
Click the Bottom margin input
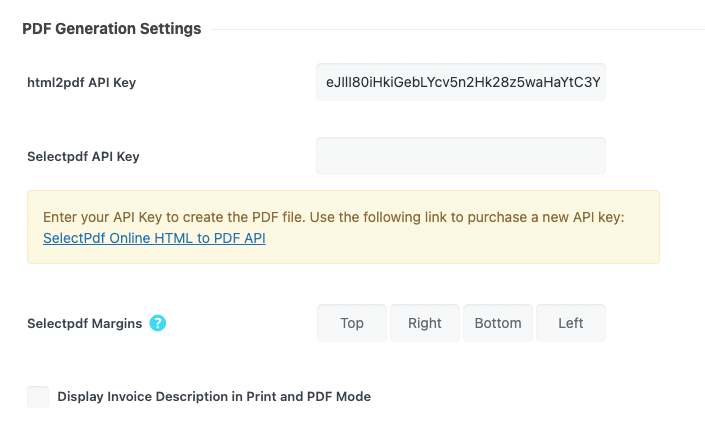[x=498, y=323]
